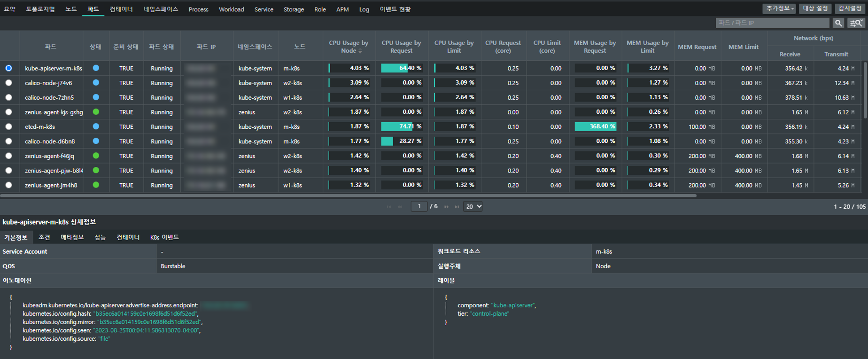Viewport: 868px width, 359px height.
Task: Go to last page arrow icon
Action: pyautogui.click(x=457, y=207)
